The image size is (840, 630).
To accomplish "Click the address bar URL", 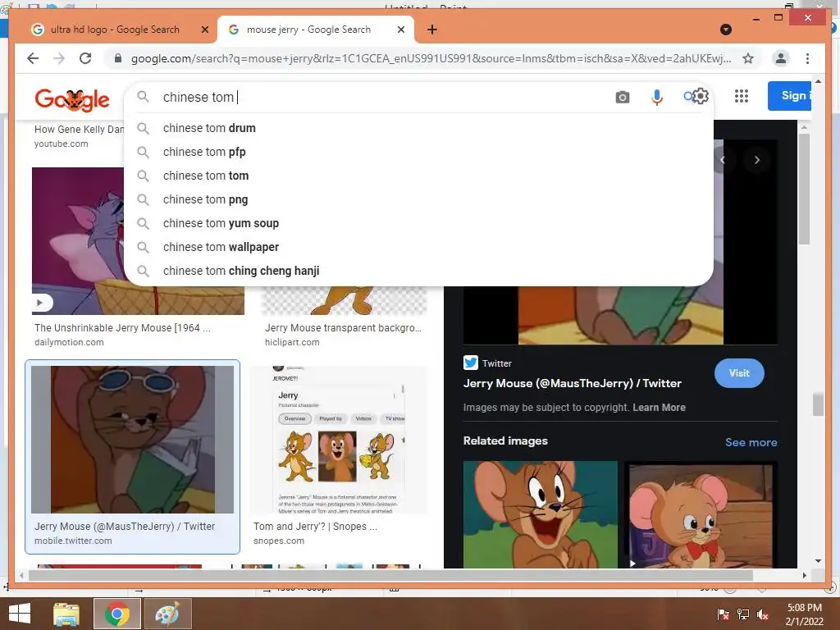I will tap(431, 58).
